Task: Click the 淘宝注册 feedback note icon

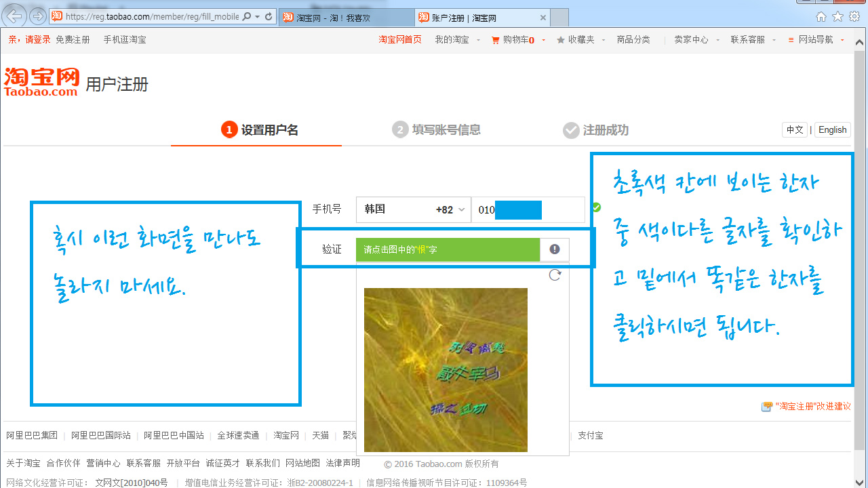Action: click(767, 407)
